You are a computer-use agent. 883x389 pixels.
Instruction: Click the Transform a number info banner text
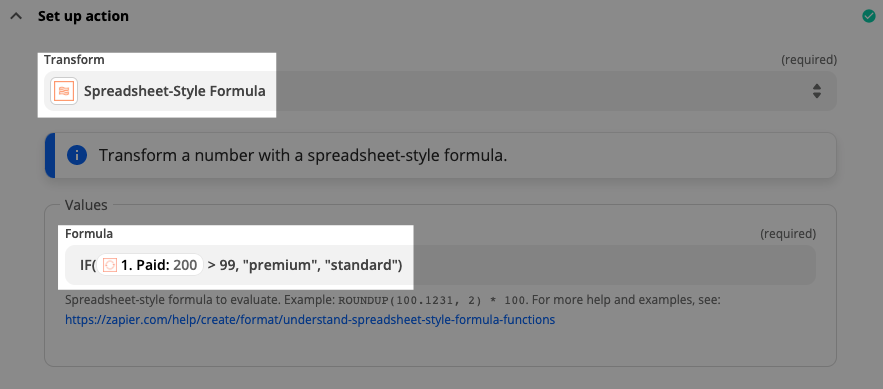click(304, 155)
